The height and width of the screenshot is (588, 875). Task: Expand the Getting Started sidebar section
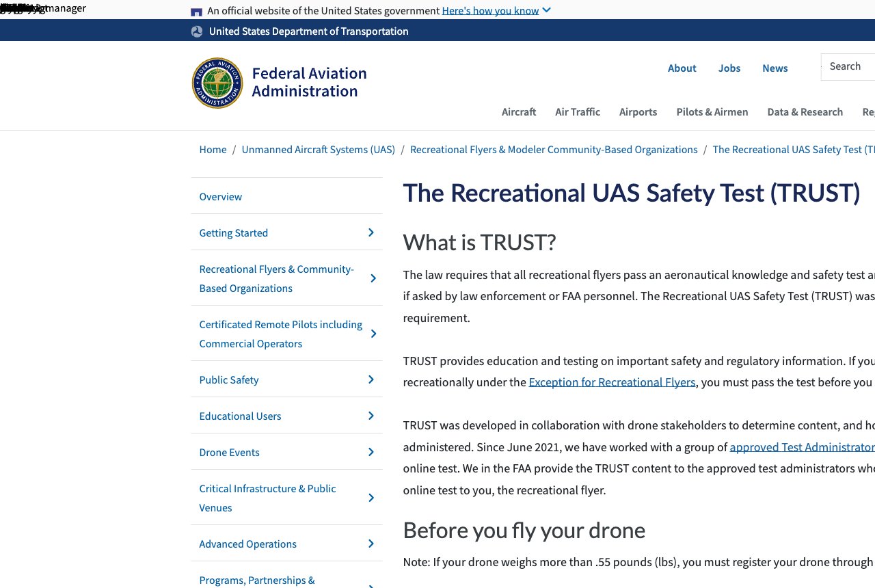[x=371, y=232]
